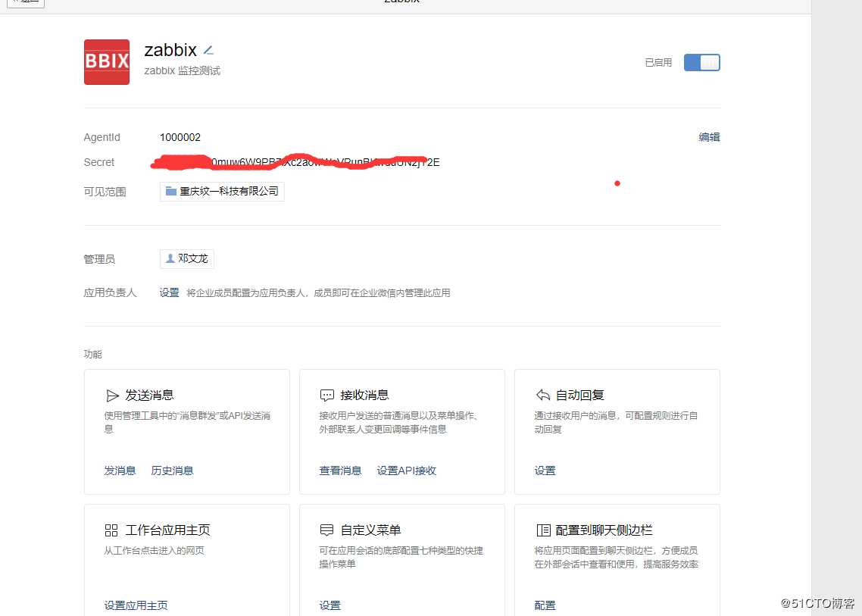
Task: Toggle the 已启用 enabled switch
Action: click(x=701, y=63)
